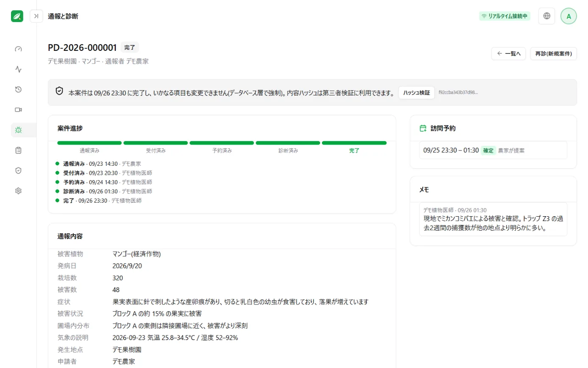Open the video camera icon in sidebar
588x368 pixels.
click(x=18, y=109)
